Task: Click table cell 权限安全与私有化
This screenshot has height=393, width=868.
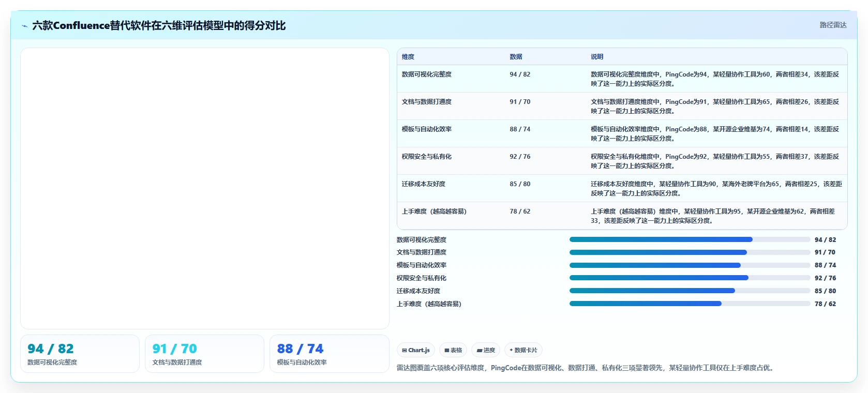Action: click(427, 157)
